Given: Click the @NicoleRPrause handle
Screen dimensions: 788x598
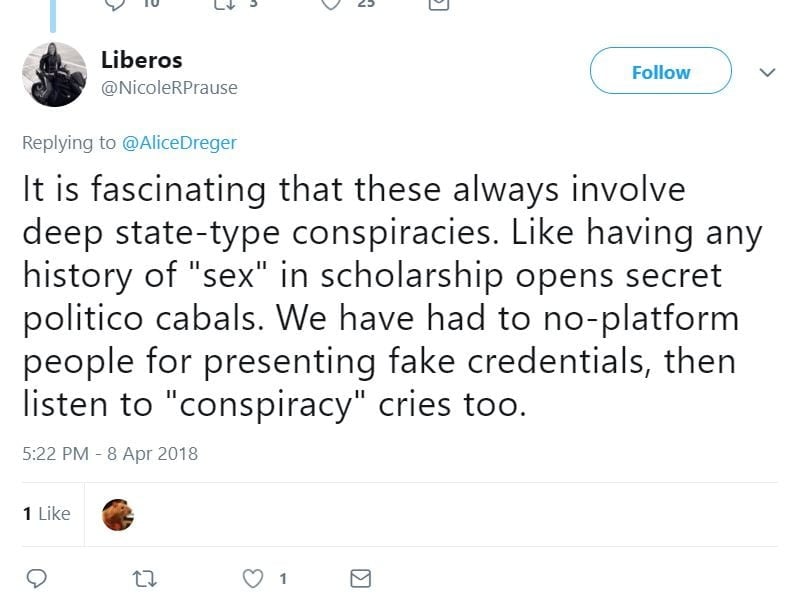Looking at the screenshot, I should coord(169,88).
